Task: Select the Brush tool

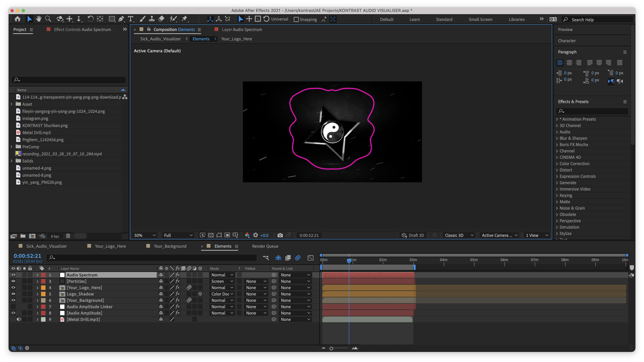Action: (143, 19)
